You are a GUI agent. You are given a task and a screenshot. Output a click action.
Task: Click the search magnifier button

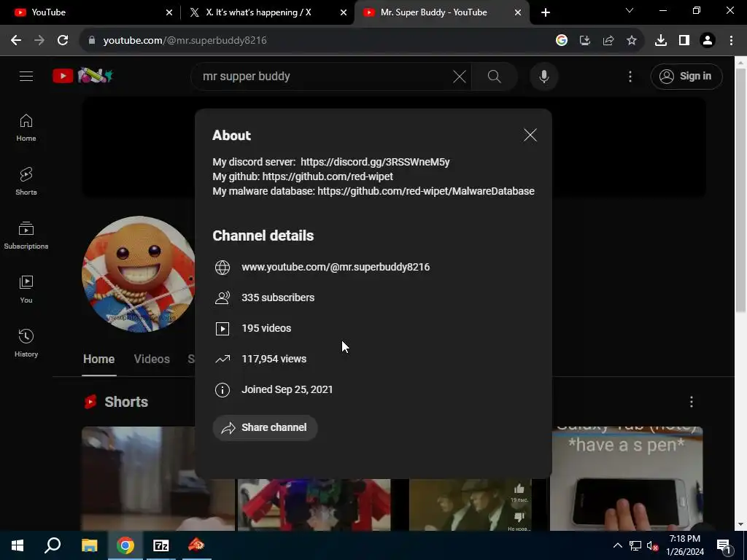point(494,76)
